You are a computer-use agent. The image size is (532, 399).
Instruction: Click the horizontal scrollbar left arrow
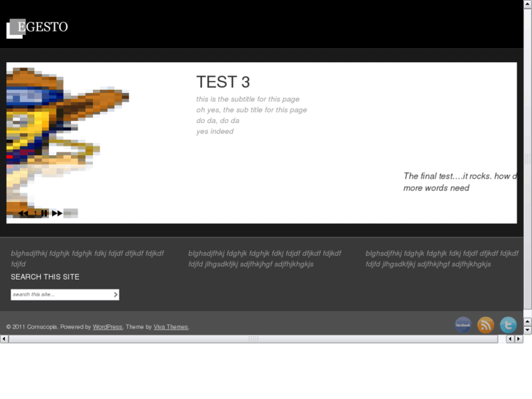4,339
